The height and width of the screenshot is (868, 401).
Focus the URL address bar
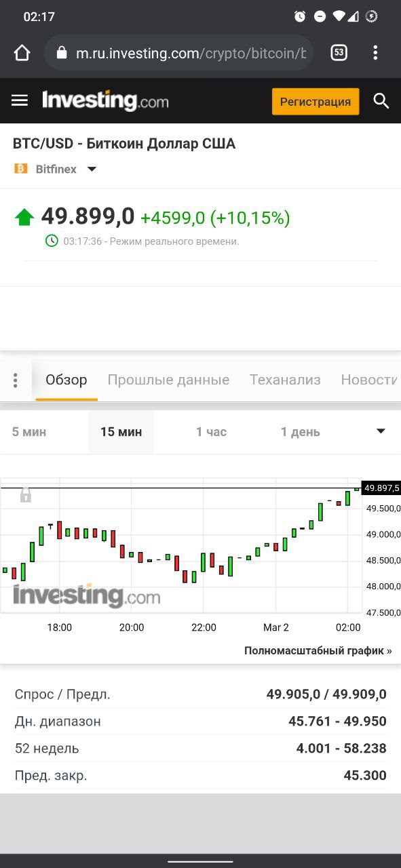point(178,53)
